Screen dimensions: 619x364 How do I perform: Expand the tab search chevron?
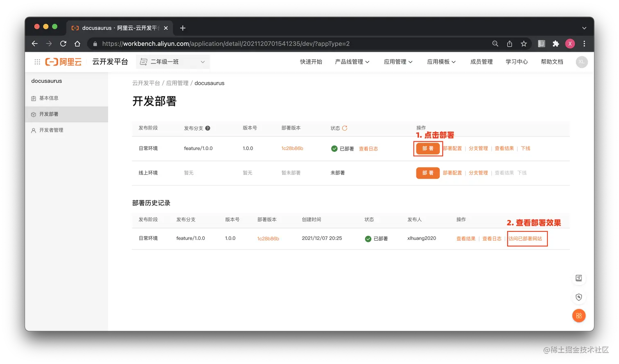click(x=584, y=28)
